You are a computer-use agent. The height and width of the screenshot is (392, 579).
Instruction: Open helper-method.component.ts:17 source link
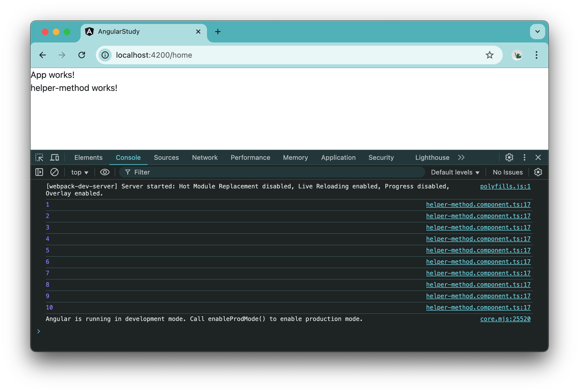click(478, 204)
